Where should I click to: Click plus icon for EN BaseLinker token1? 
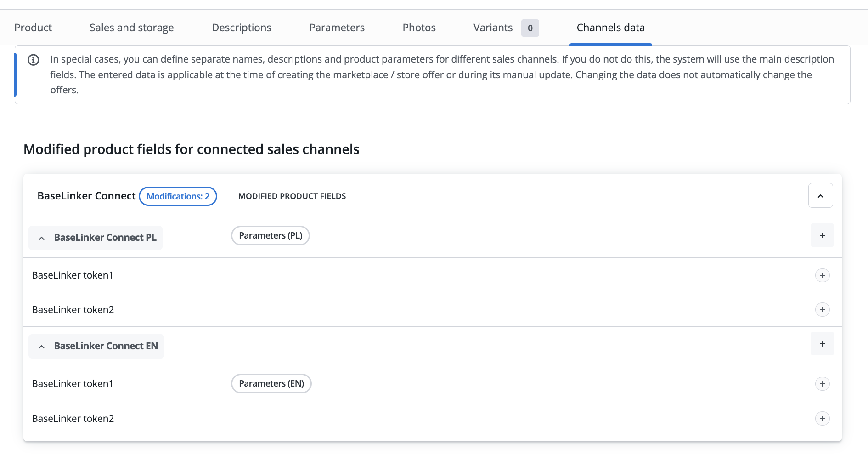point(822,384)
